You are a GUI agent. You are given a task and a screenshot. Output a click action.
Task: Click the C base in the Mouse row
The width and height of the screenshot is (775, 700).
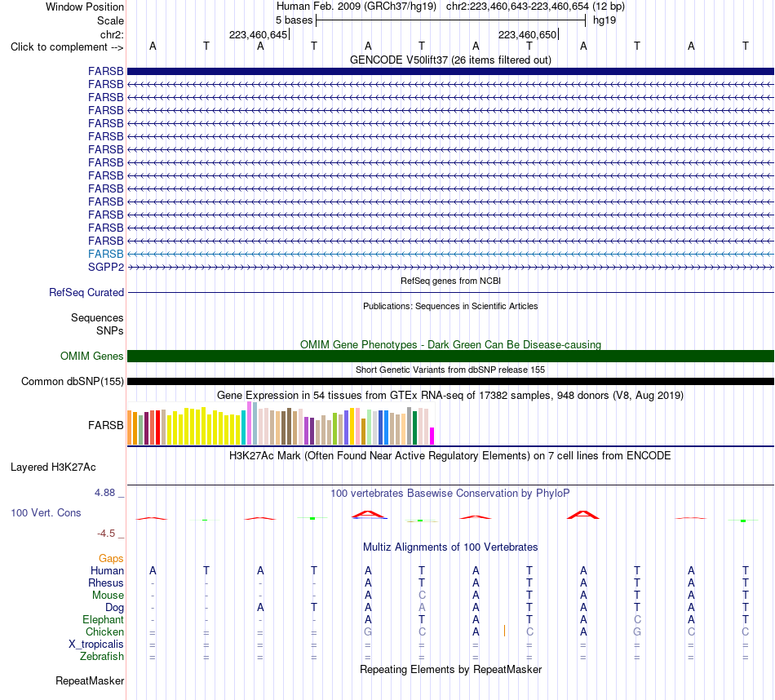(422, 596)
